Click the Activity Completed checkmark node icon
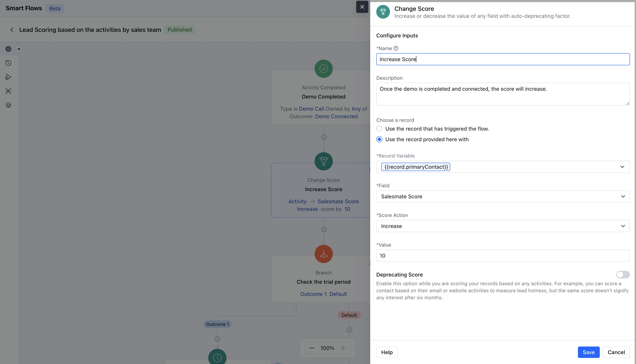The height and width of the screenshot is (364, 636). (x=323, y=69)
